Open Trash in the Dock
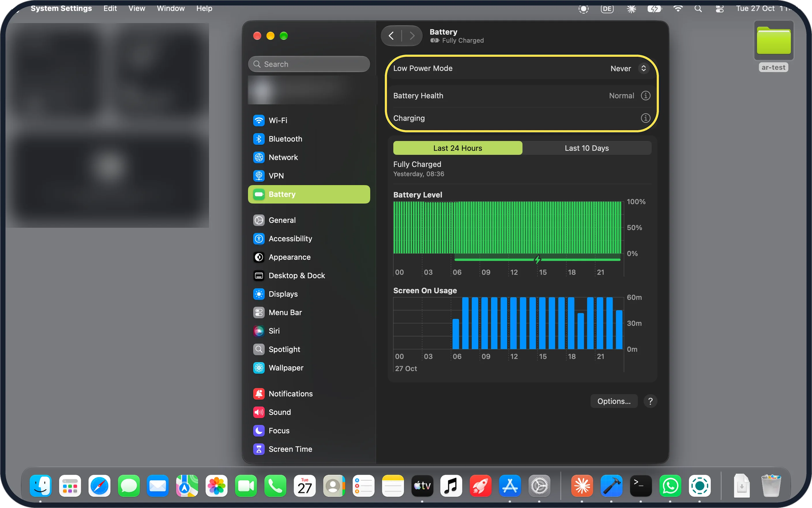The image size is (812, 508). tap(771, 486)
